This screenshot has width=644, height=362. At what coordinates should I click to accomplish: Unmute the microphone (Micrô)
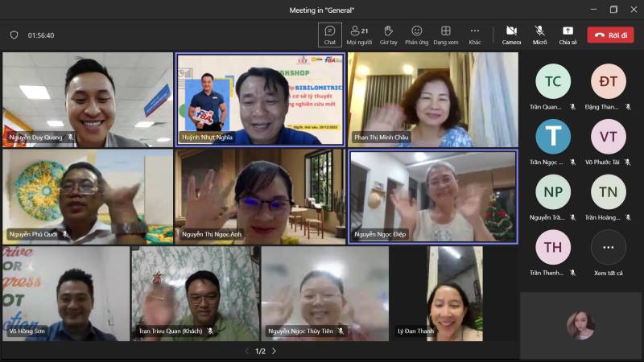pyautogui.click(x=539, y=35)
